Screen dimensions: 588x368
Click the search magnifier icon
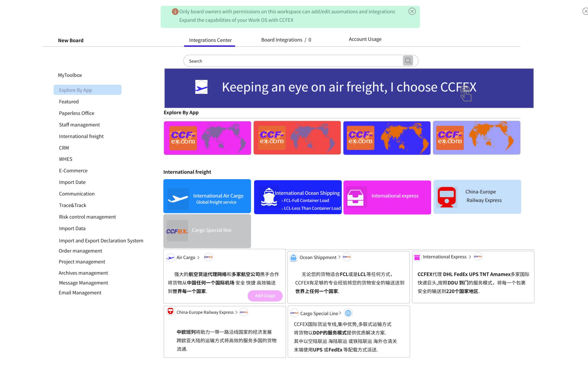tap(408, 61)
